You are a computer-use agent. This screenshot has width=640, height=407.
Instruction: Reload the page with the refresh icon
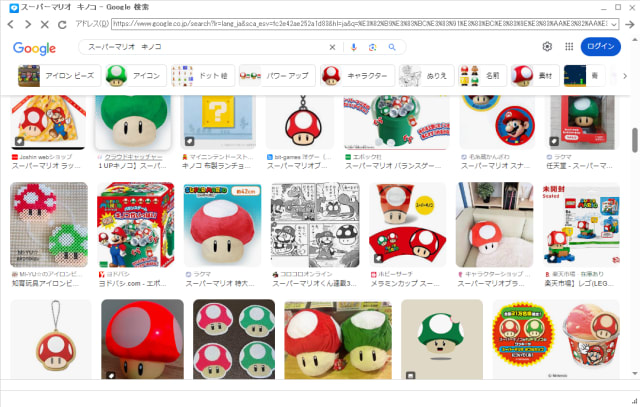(x=62, y=24)
